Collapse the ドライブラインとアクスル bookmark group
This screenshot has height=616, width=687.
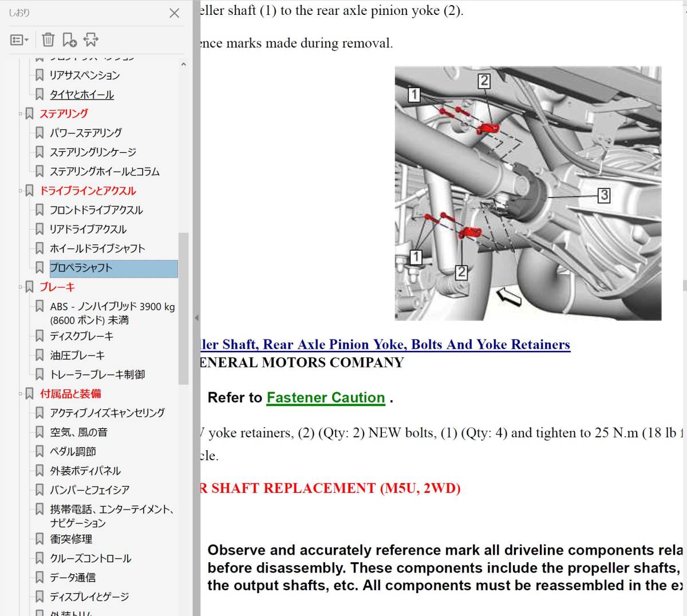click(x=21, y=191)
